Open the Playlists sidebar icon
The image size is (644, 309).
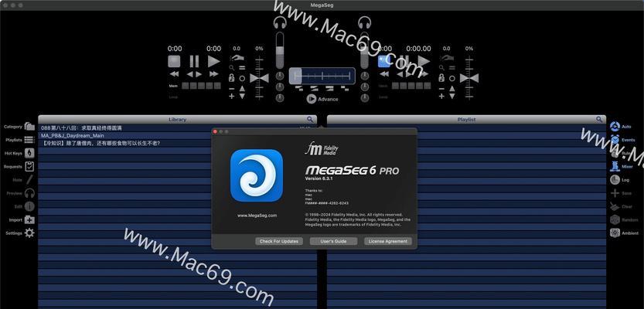pyautogui.click(x=29, y=140)
